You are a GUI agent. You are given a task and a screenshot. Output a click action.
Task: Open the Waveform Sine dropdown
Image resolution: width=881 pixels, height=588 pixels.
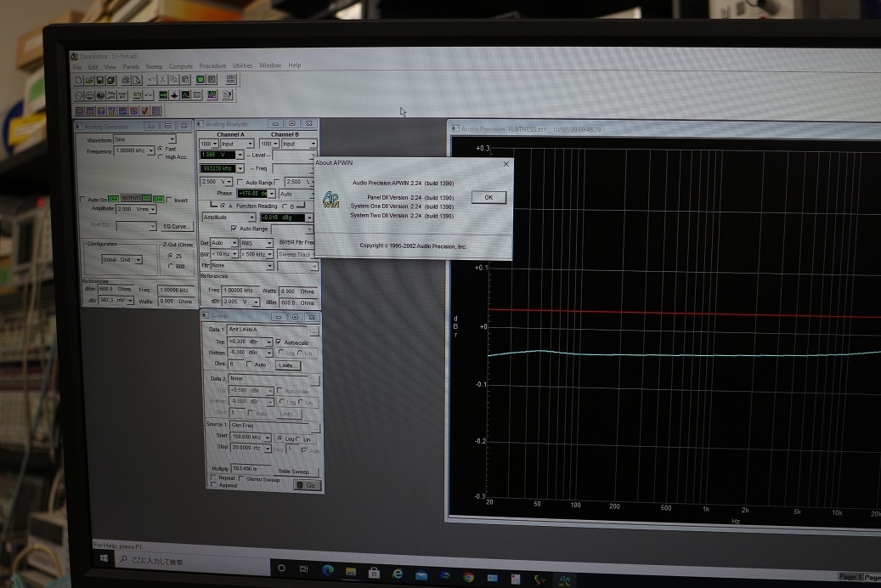172,139
